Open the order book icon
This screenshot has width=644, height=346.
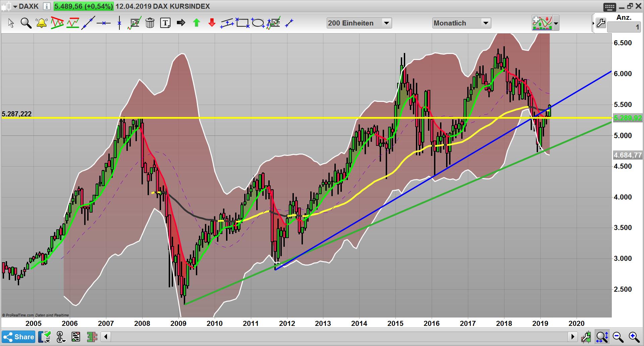click(92, 337)
